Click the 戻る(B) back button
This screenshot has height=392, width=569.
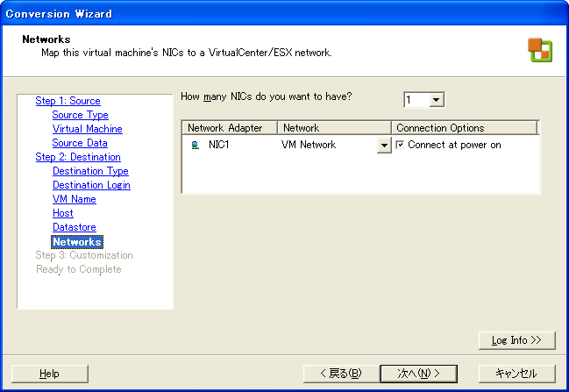point(341,374)
